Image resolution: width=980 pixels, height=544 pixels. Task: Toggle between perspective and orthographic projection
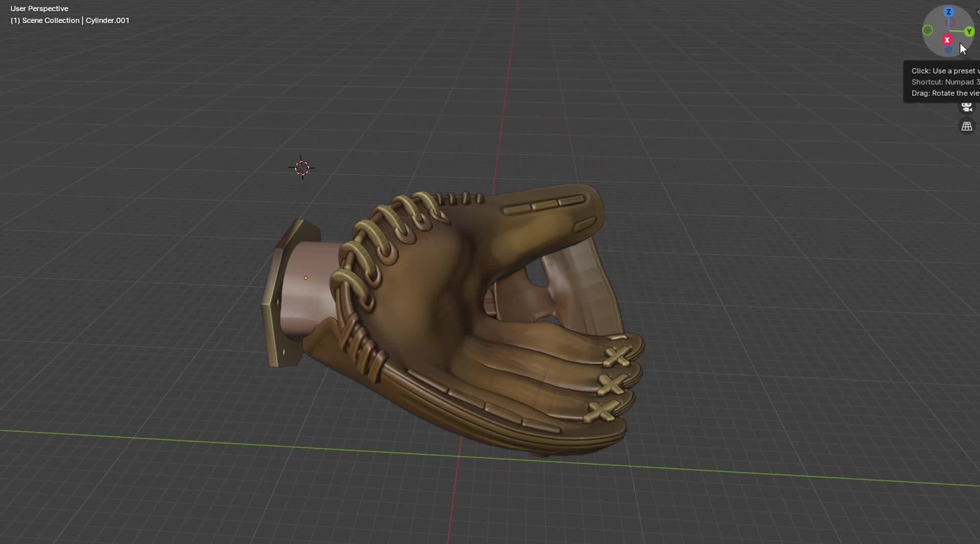pos(968,126)
